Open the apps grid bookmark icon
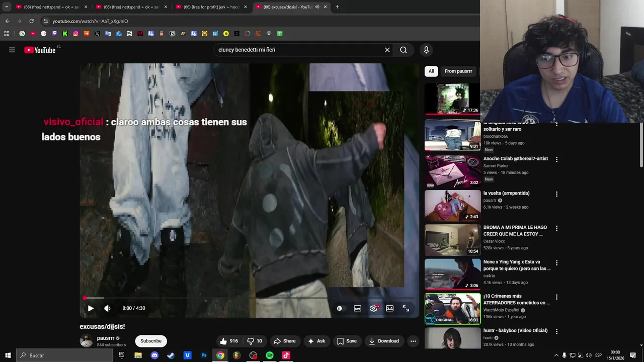Viewport: 644px width, 362px height. pyautogui.click(x=7, y=34)
